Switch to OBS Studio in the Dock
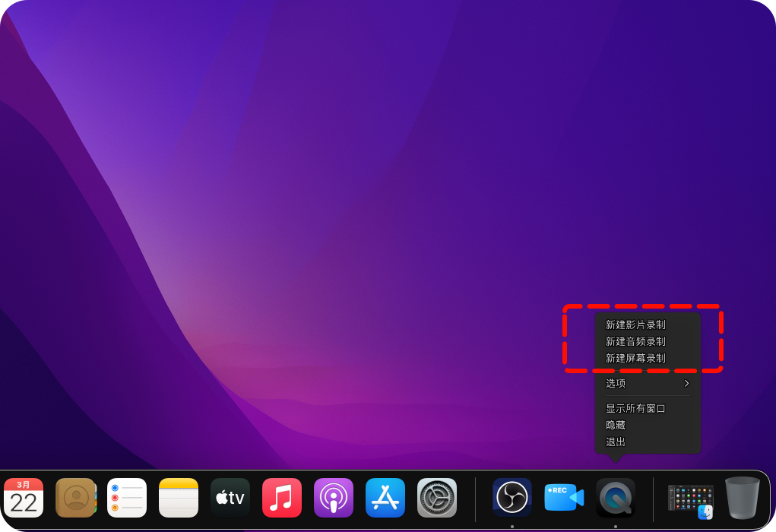 tap(512, 498)
